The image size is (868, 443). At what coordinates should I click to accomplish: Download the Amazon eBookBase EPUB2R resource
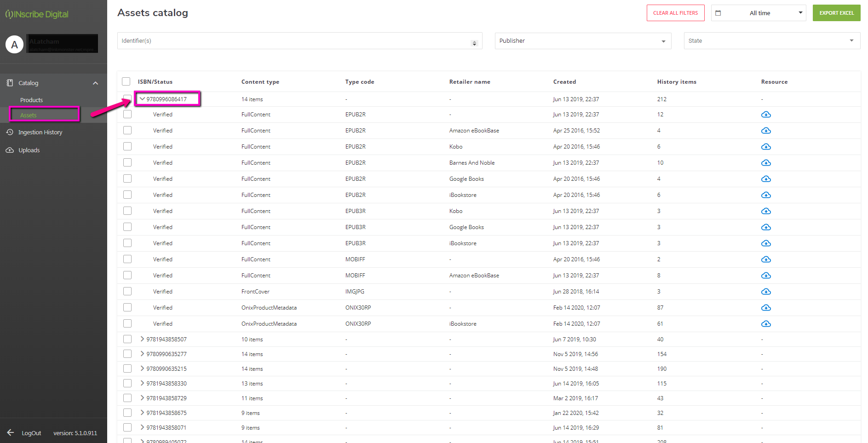pos(766,130)
